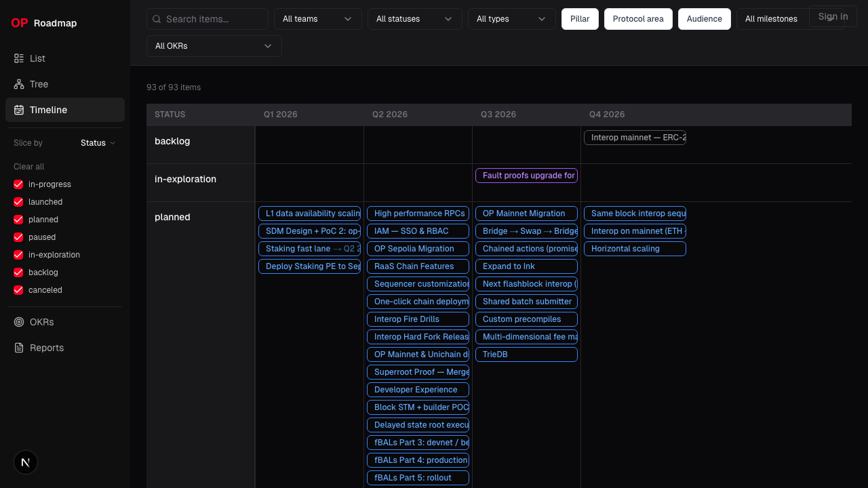This screenshot has height=488, width=868.
Task: Open Custom precompiles item
Action: 526,319
